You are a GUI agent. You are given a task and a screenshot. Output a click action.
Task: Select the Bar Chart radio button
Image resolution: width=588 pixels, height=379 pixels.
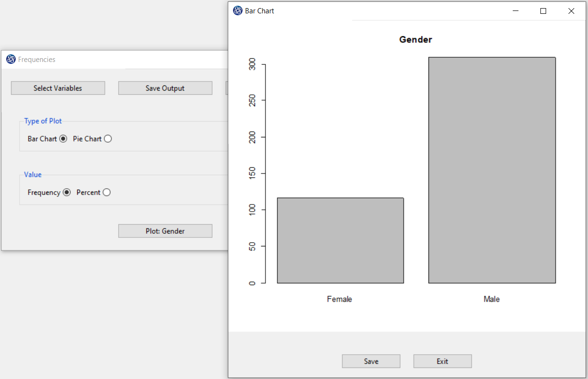pyautogui.click(x=63, y=139)
